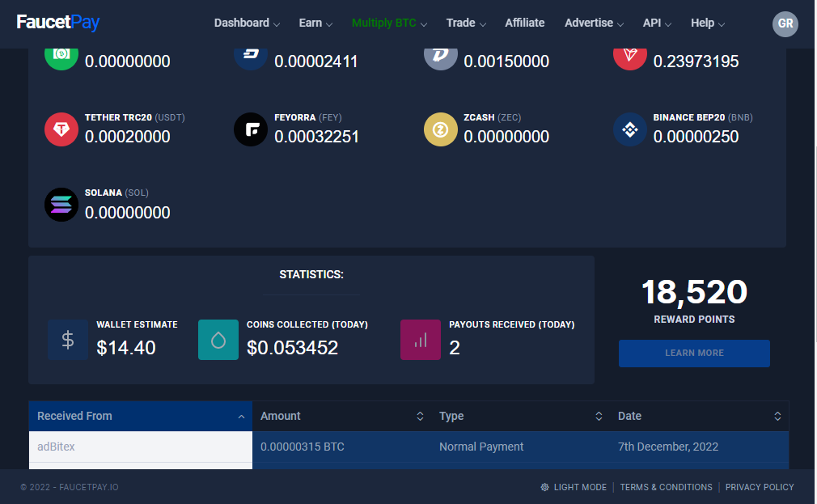Open the Trade dropdown menu
Image resolution: width=817 pixels, height=504 pixels.
click(466, 23)
